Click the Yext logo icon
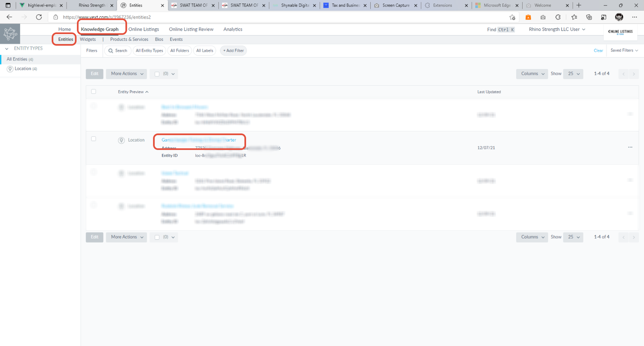 (10, 34)
